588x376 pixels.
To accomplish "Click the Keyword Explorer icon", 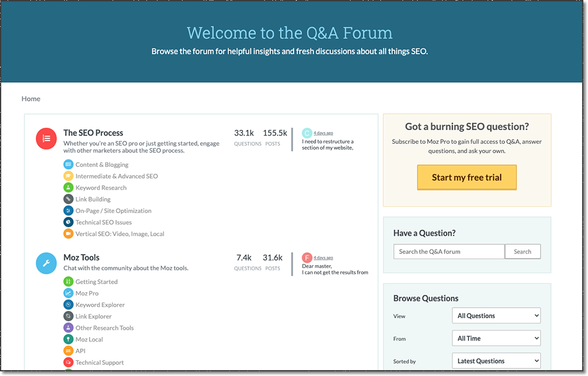I will [69, 304].
